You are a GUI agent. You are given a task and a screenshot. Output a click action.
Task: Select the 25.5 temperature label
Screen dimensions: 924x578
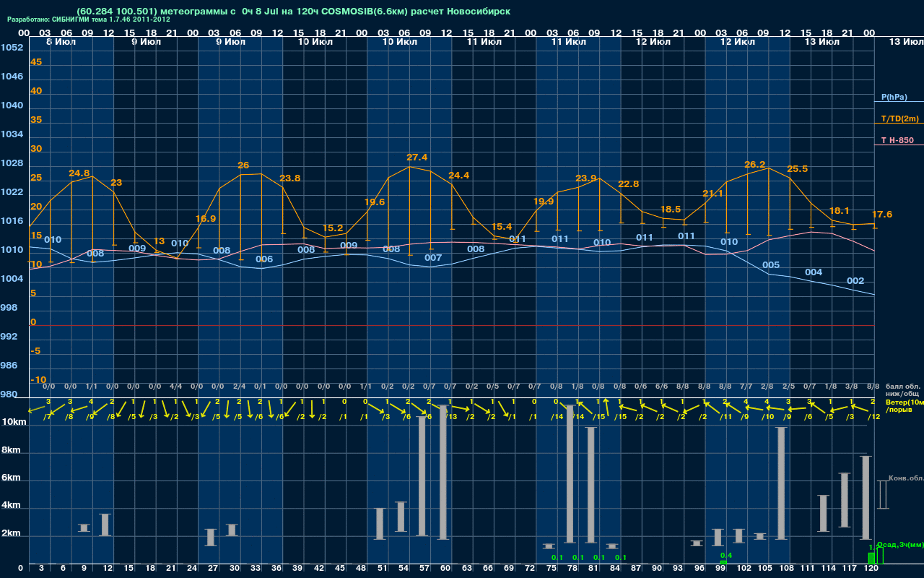click(797, 169)
